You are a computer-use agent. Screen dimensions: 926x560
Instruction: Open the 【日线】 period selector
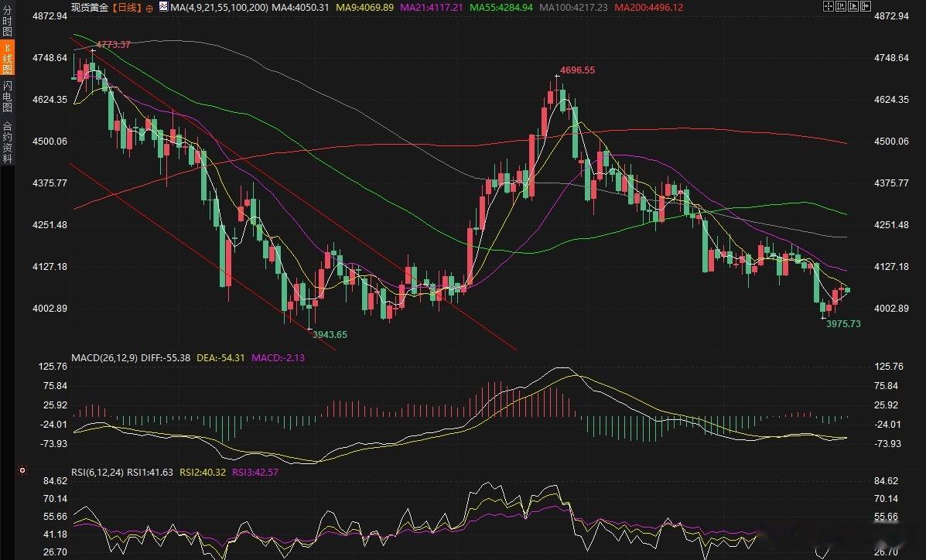[x=126, y=8]
